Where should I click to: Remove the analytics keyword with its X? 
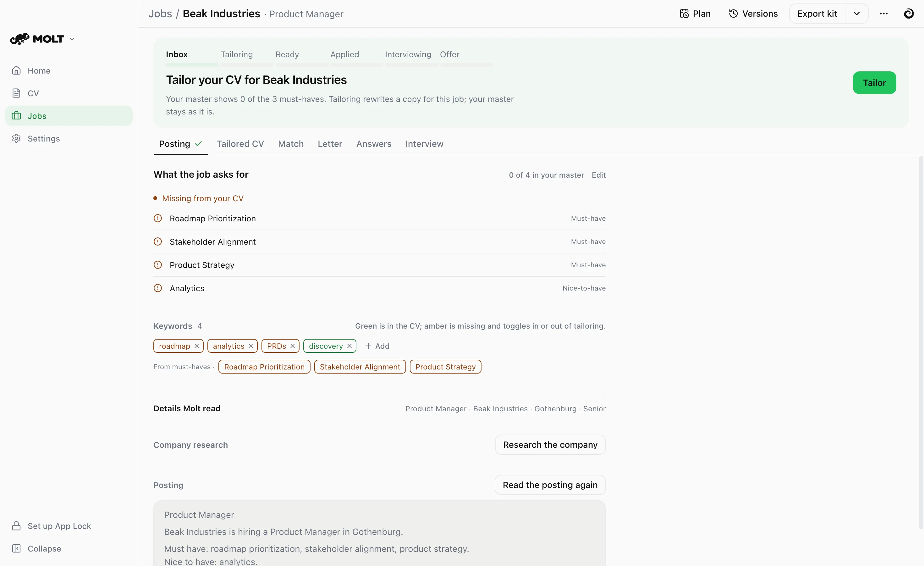250,346
